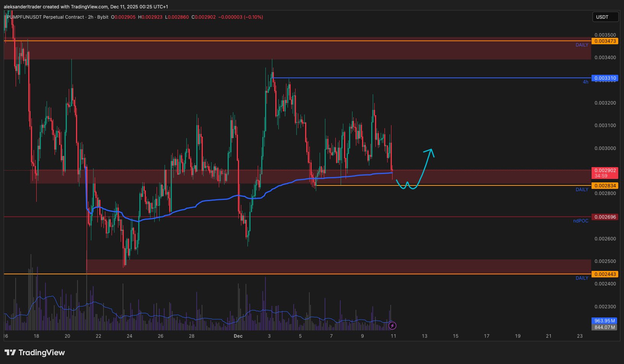Click the DAILY label under 0.002834
This screenshot has height=364, width=624.
582,190
